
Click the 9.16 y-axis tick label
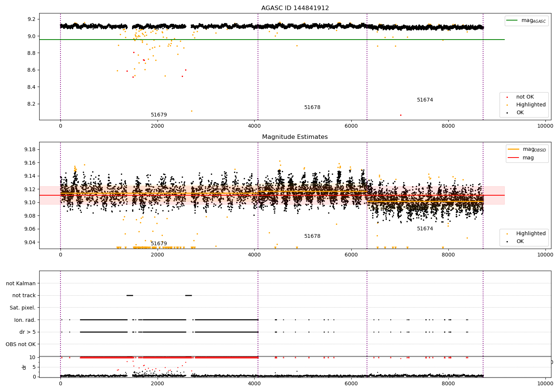[30, 163]
